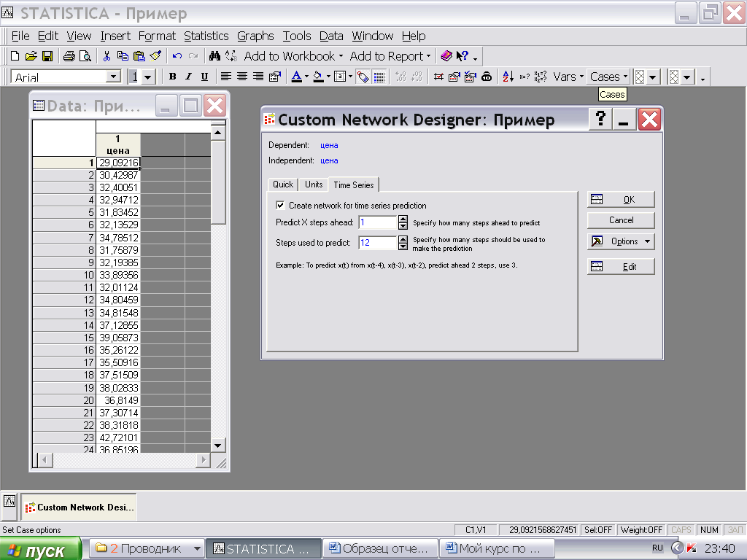Viewport: 747px width, 560px height.
Task: Open the font color dropdown arrow
Action: point(306,77)
